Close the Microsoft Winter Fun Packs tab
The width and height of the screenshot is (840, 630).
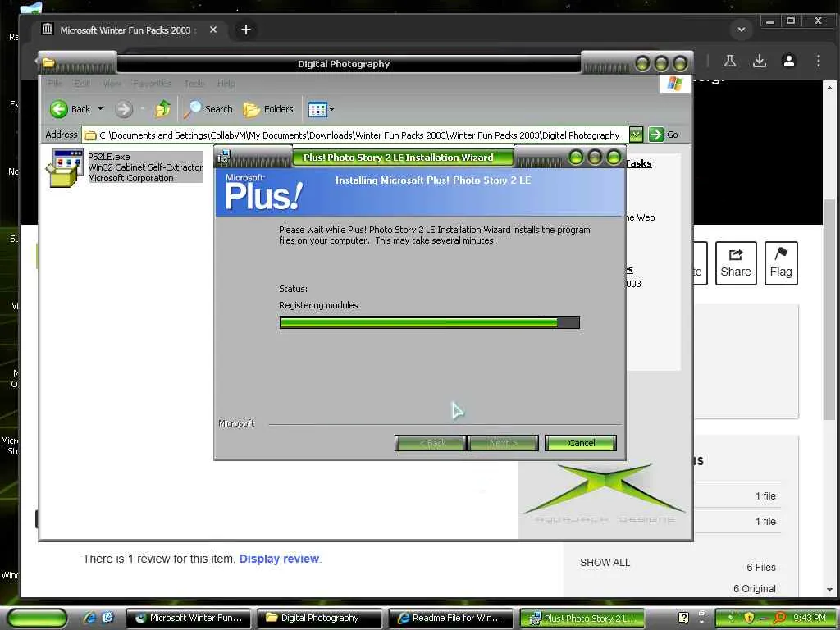coord(213,30)
